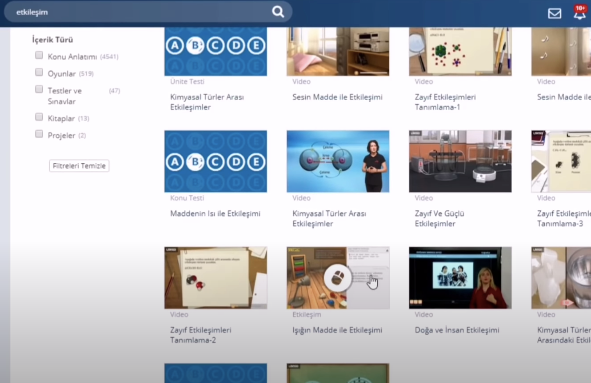This screenshot has height=383, width=591.
Task: Click the Konu Testi type label
Action: tap(187, 198)
